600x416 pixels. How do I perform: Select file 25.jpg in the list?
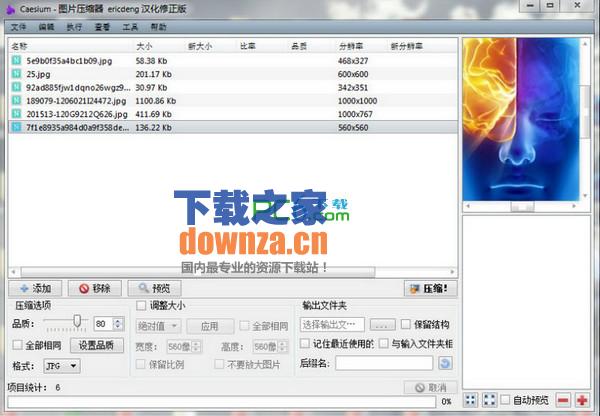[x=40, y=73]
